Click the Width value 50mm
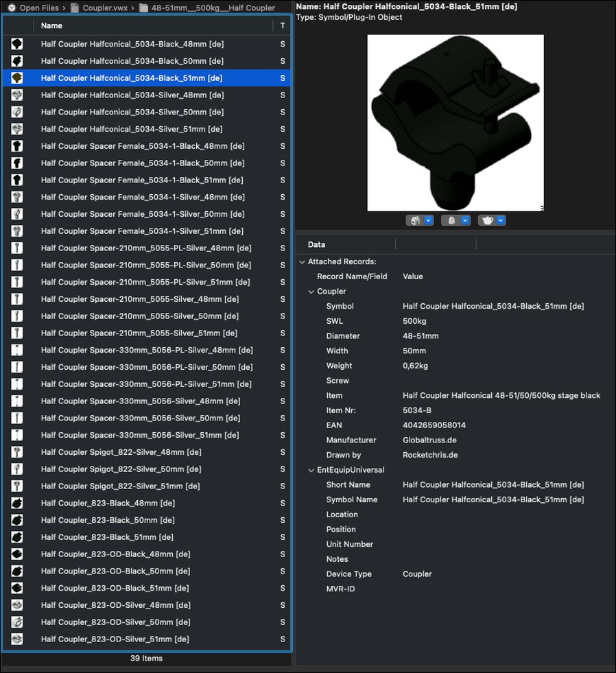 tap(414, 351)
